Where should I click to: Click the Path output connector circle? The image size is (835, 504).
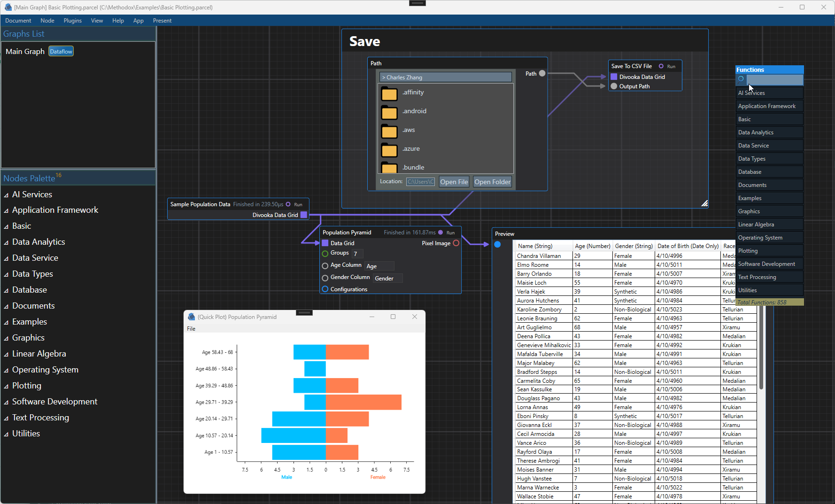(542, 73)
